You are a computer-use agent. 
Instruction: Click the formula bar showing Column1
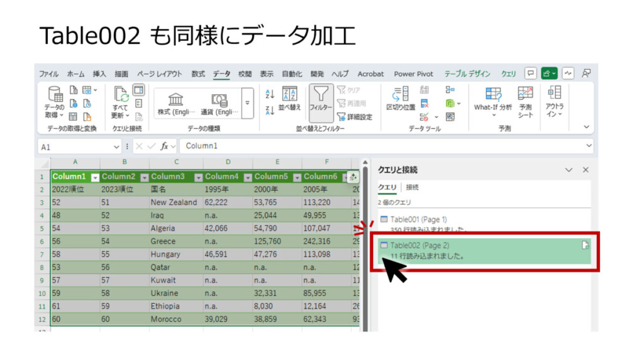point(377,146)
